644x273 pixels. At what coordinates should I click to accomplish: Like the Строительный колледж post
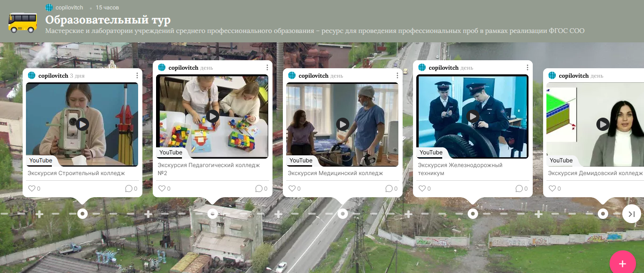pos(32,189)
